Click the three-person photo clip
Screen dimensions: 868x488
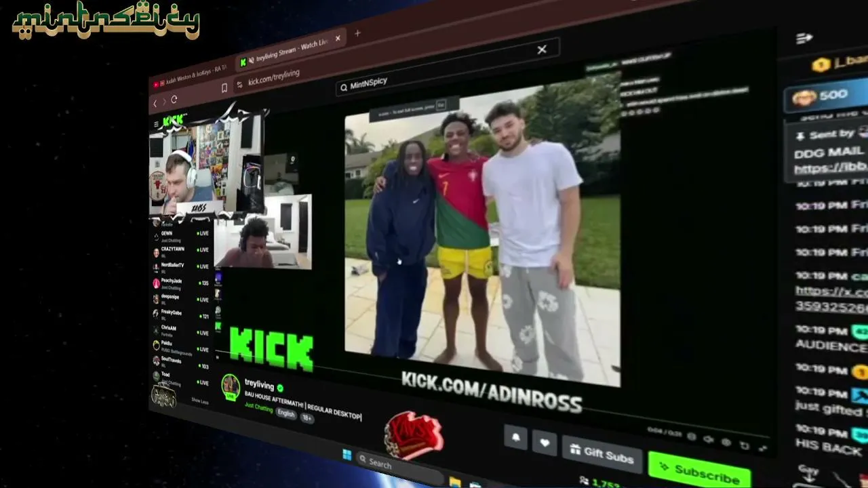[x=482, y=237]
